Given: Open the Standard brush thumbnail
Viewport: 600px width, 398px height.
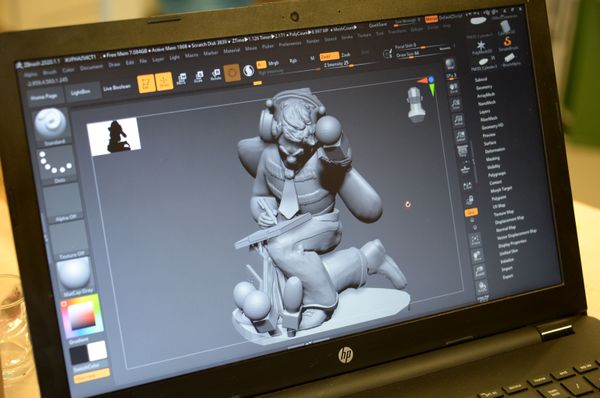Looking at the screenshot, I should click(x=51, y=126).
